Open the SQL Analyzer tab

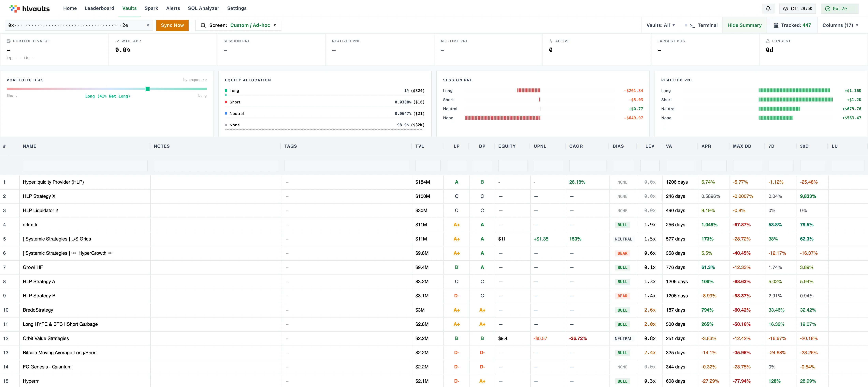coord(204,8)
